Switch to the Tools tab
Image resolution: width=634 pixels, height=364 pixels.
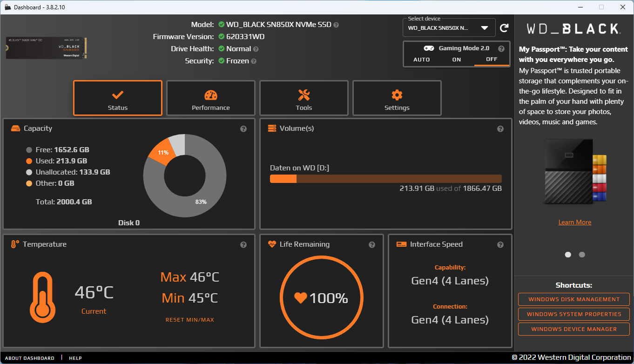tap(304, 98)
